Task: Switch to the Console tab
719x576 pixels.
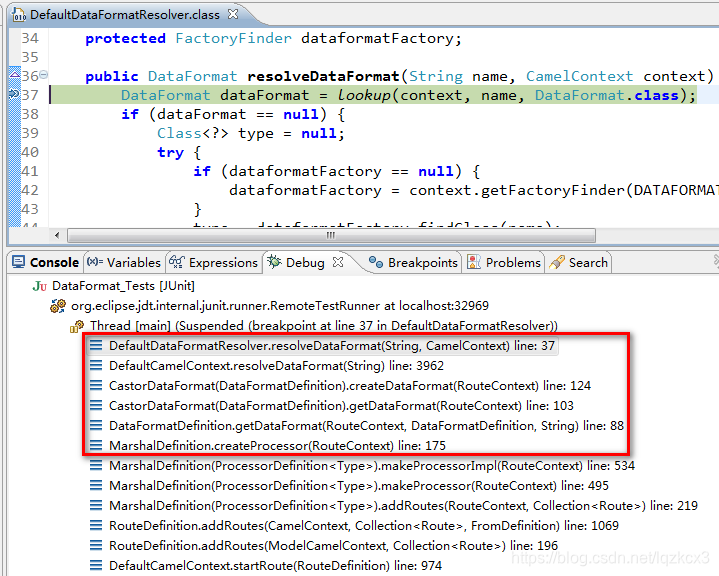Action: click(45, 262)
